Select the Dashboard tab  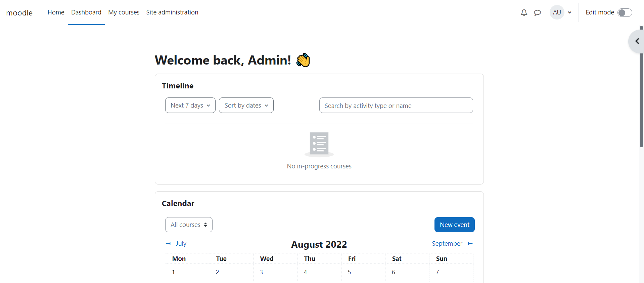tap(86, 12)
